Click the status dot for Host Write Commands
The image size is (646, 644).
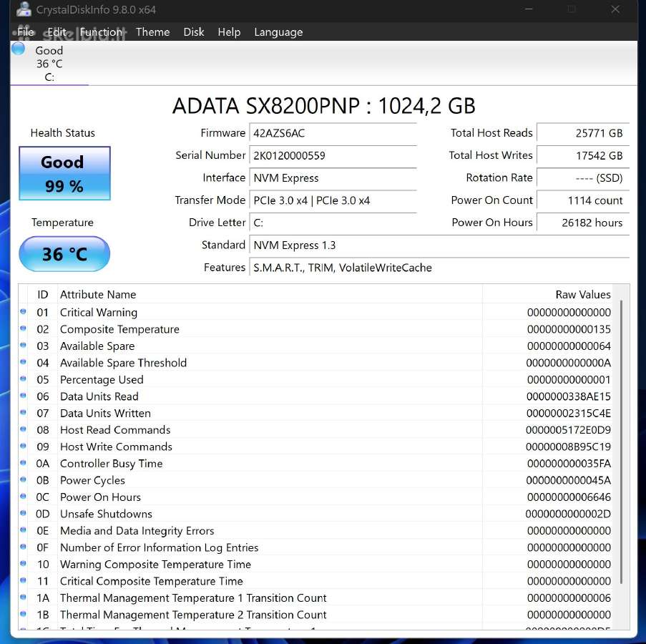pos(23,447)
